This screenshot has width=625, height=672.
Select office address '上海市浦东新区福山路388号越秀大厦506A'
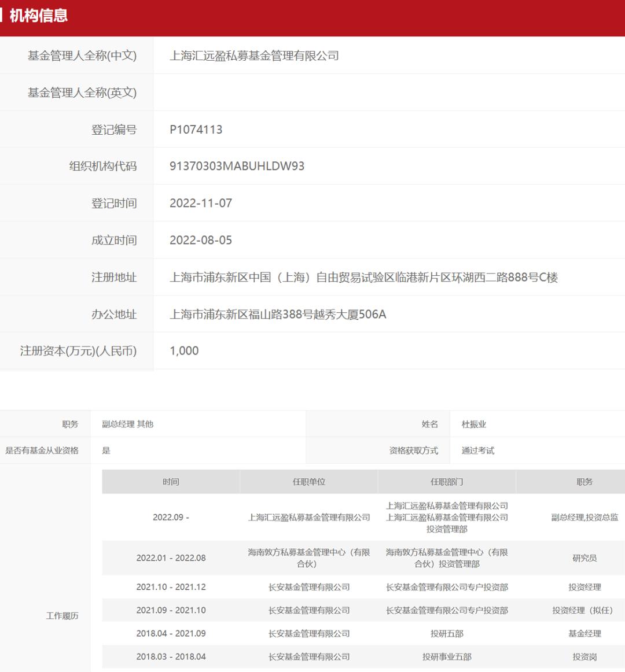point(278,314)
